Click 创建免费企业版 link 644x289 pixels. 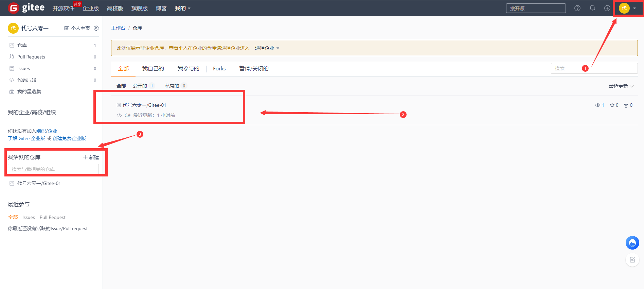point(69,138)
